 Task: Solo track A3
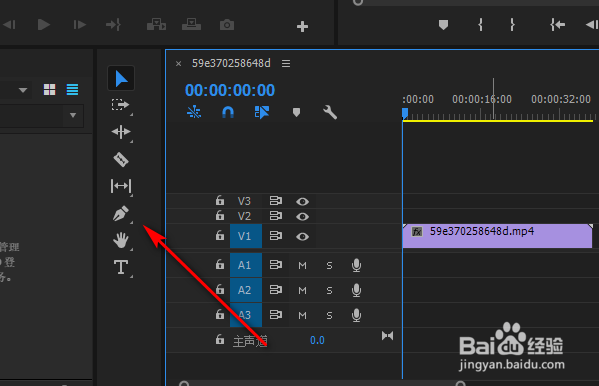point(329,315)
